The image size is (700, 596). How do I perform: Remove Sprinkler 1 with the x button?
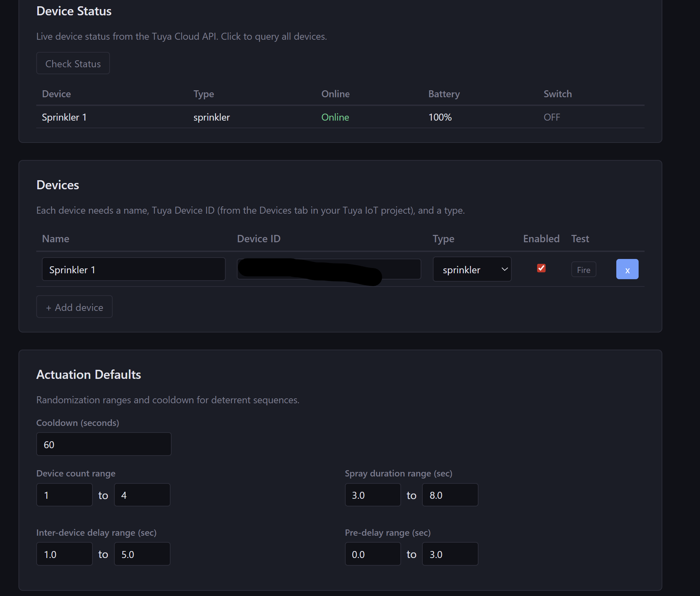click(627, 269)
